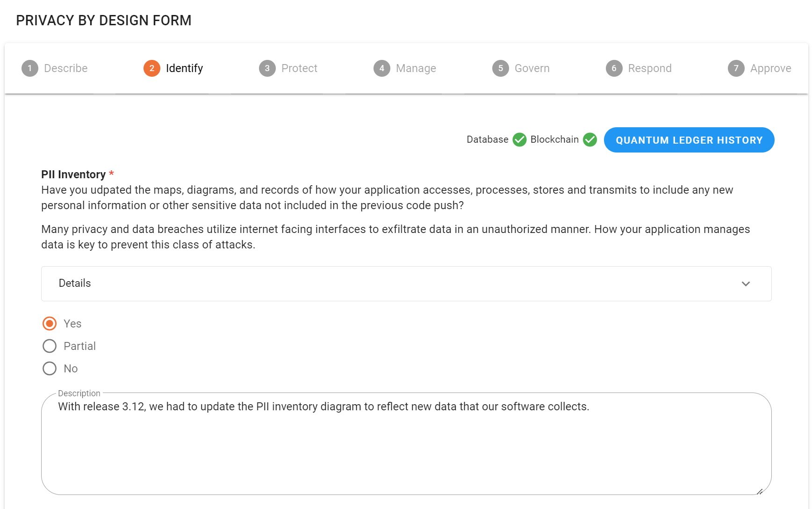This screenshot has width=812, height=509.
Task: Click the green Database checkmark icon
Action: click(520, 140)
